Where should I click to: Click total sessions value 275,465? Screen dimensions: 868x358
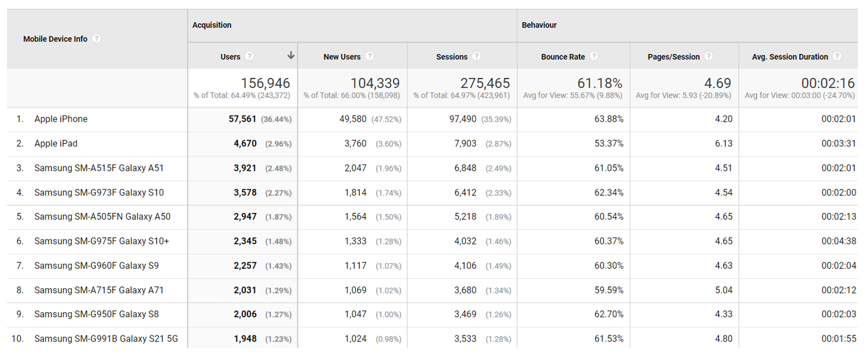pos(485,83)
